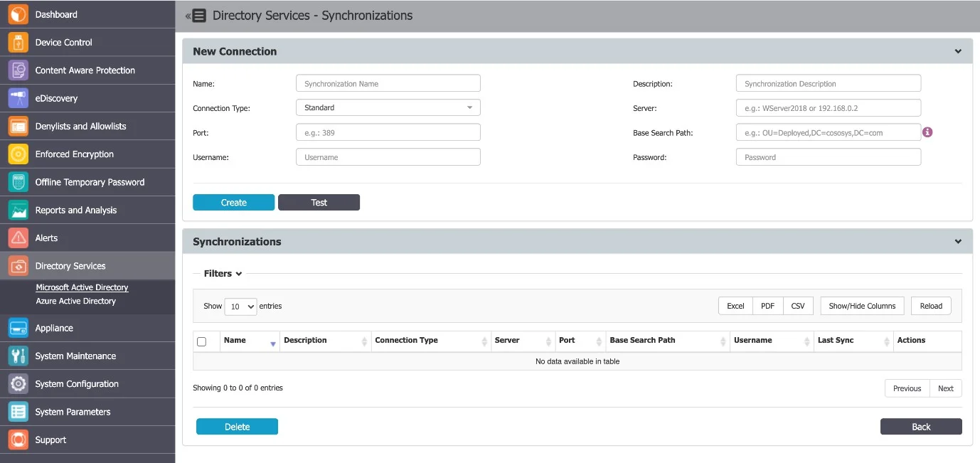
Task: Click 'Showing 0 to 0 of 0 entries' text
Action: 238,388
